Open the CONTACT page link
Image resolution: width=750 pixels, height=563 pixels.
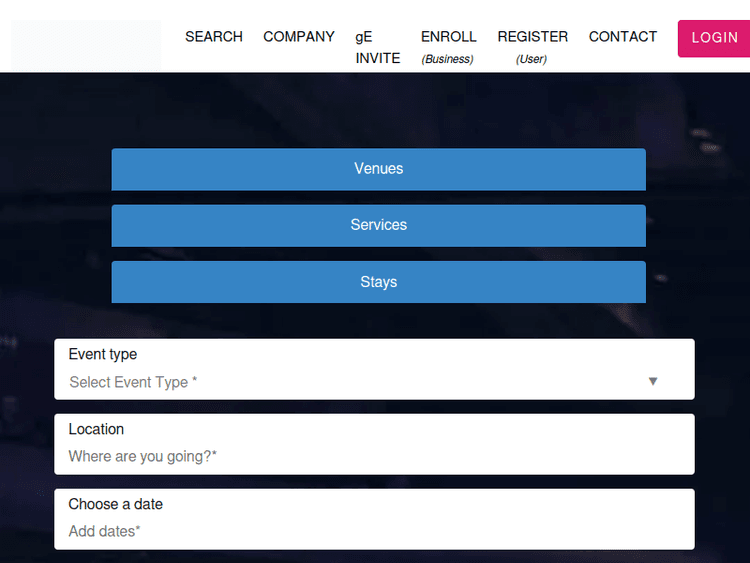622,37
